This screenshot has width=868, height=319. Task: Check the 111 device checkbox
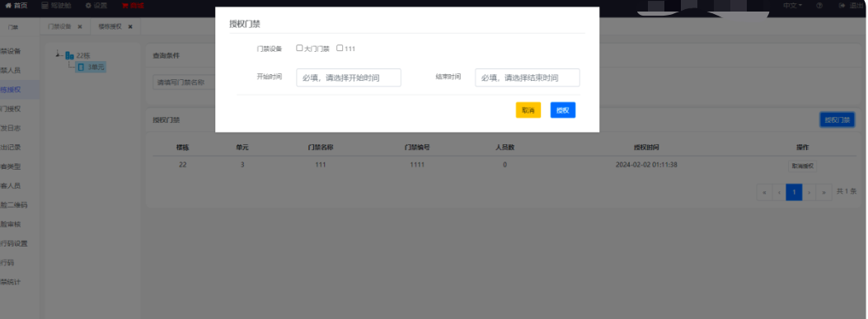(x=340, y=48)
